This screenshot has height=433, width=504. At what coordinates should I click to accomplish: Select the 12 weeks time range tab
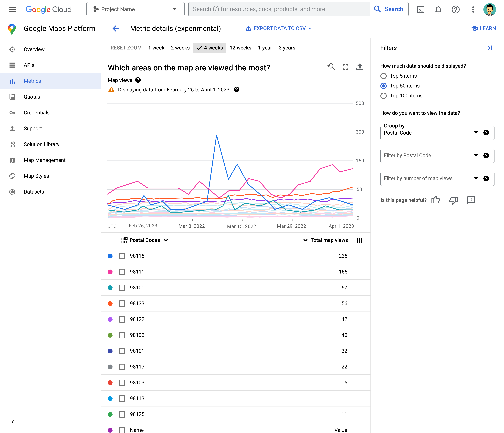pyautogui.click(x=240, y=47)
